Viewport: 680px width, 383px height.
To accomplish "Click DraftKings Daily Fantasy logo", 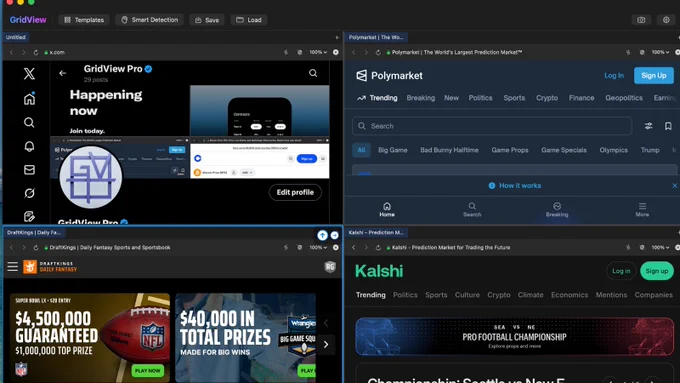I will (x=50, y=267).
